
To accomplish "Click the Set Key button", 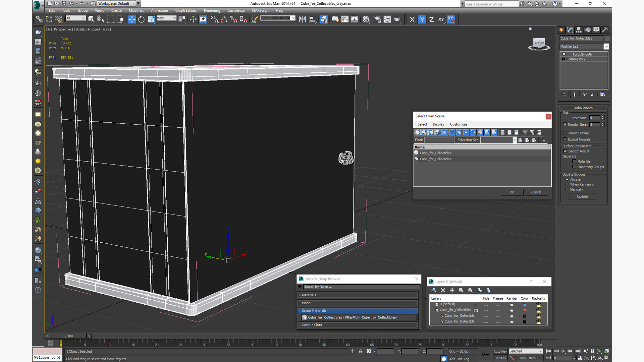I will click(x=500, y=358).
